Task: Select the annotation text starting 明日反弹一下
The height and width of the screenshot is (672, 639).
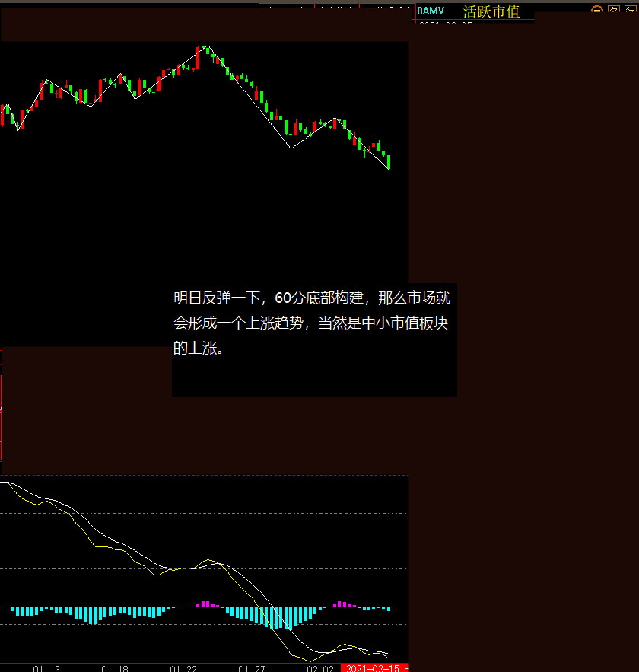Action: pos(312,323)
